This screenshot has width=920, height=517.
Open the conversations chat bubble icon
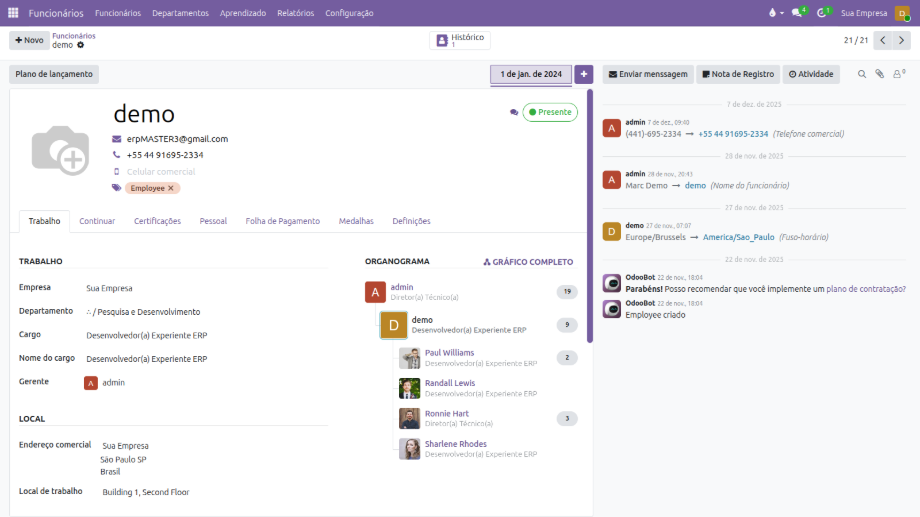tap(799, 13)
